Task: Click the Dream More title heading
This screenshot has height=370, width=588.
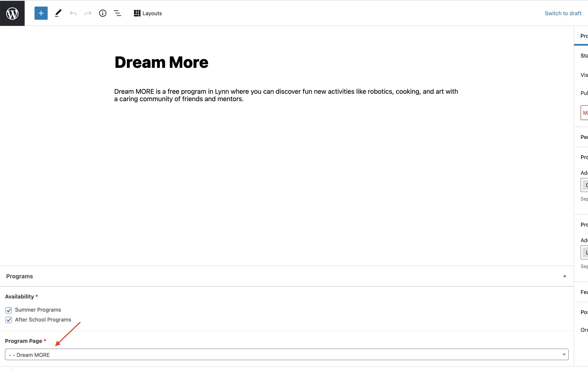Action: click(x=161, y=62)
